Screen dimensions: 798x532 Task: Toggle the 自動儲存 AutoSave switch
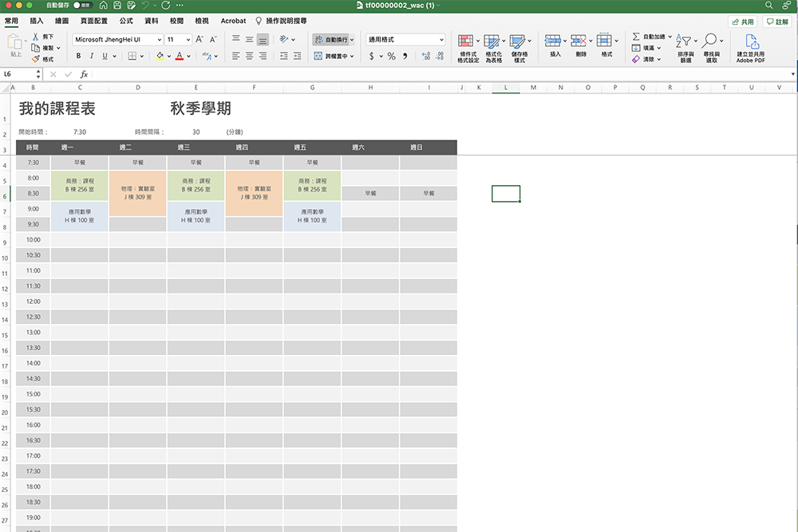tap(82, 5)
